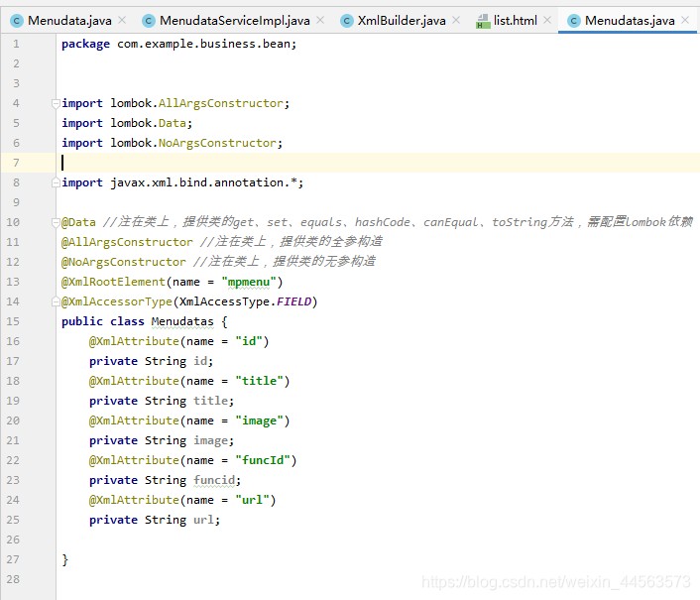This screenshot has width=700, height=600.
Task: Place cursor on the funcid field name
Action: tap(214, 480)
